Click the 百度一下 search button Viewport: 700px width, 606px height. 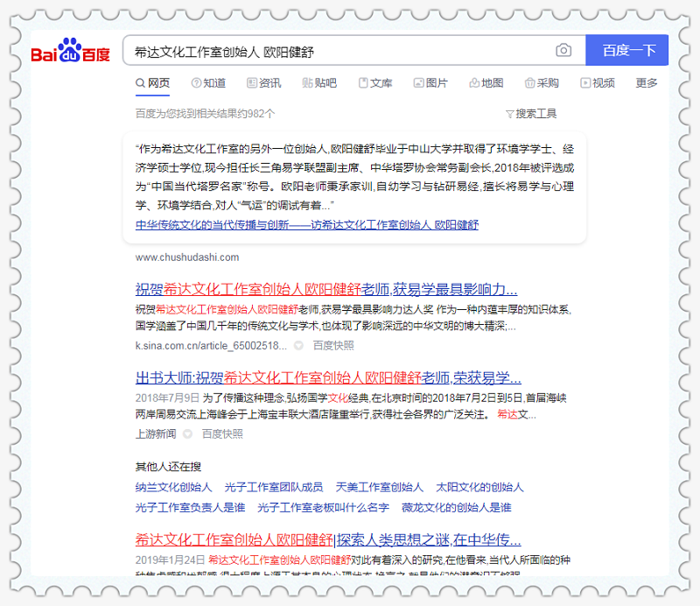point(628,51)
